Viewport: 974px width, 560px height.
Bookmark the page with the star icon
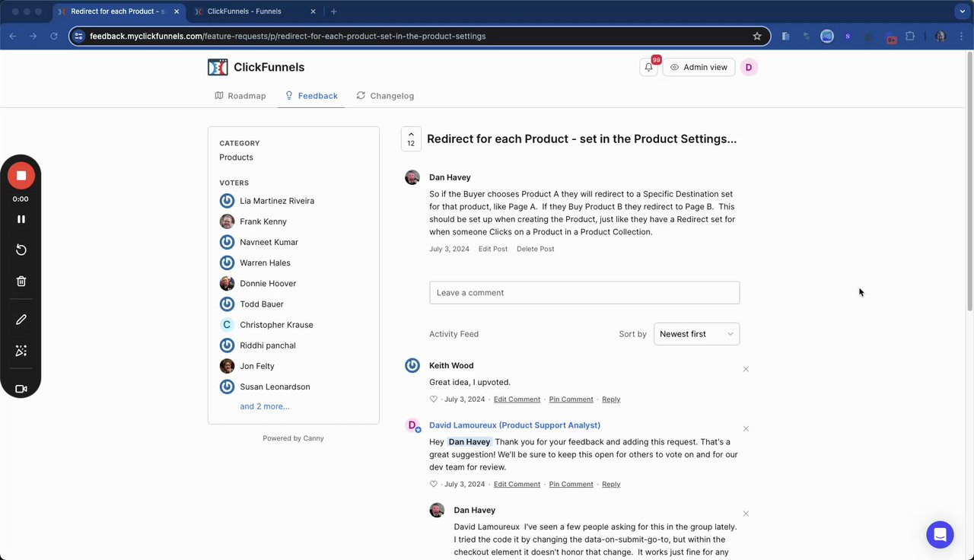[757, 36]
